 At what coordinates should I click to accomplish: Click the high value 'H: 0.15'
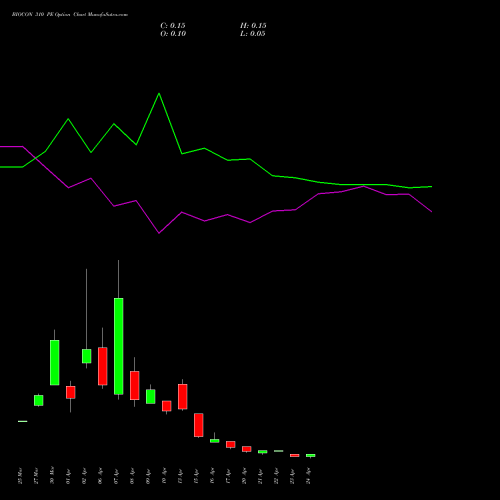pyautogui.click(x=253, y=26)
